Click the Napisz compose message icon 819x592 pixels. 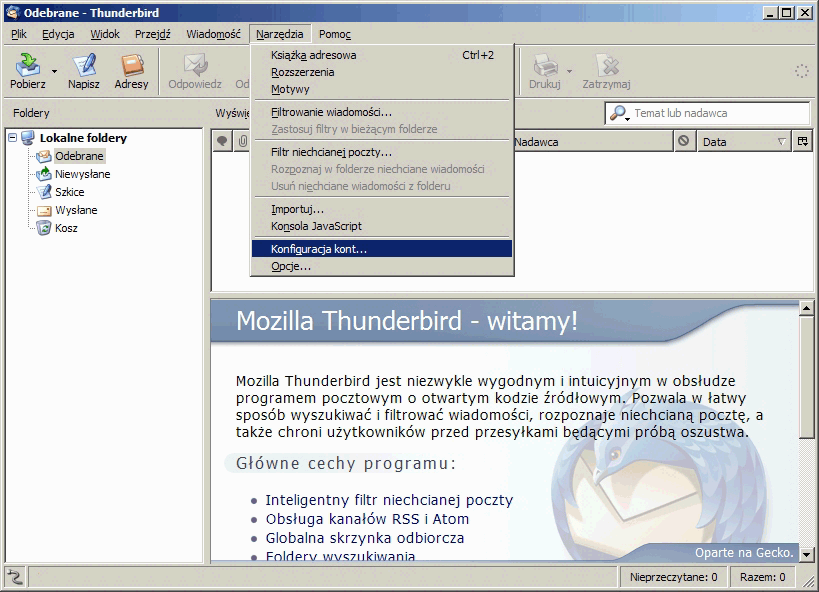[x=83, y=66]
